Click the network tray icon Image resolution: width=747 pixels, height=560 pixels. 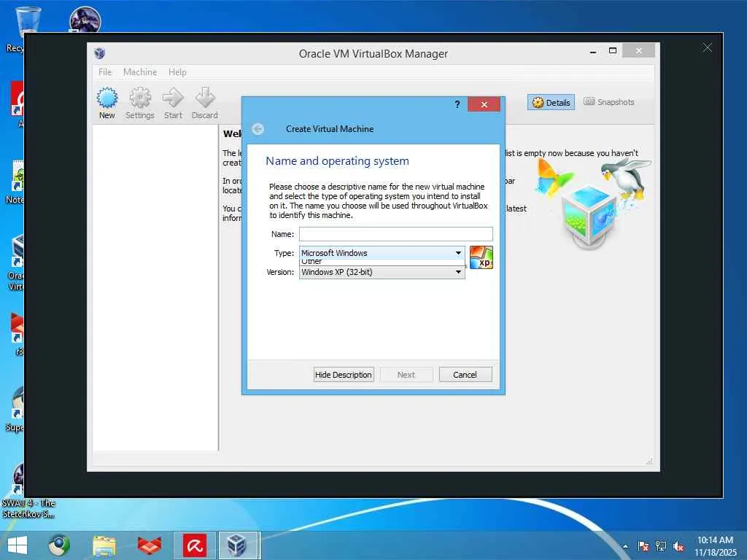coord(661,546)
